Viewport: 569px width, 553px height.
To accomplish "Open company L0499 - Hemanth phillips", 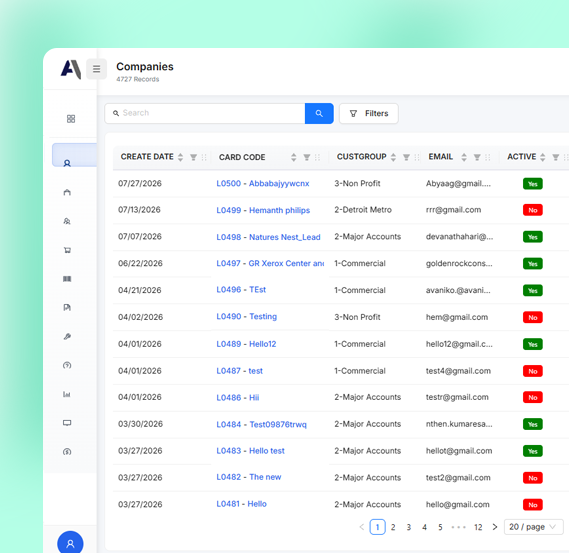I will [263, 210].
